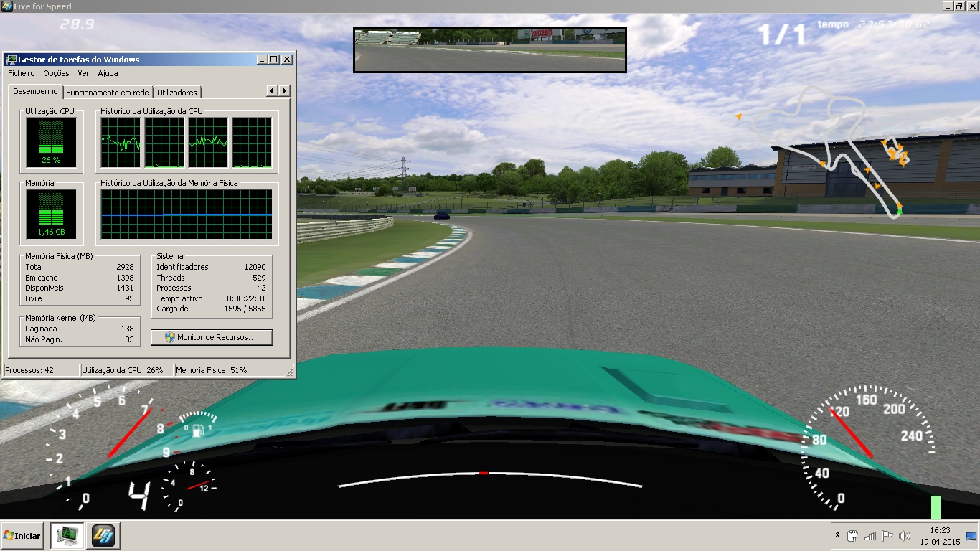980x551 pixels.
Task: Click the 'Processos' row in the Sistema group
Action: pos(211,288)
